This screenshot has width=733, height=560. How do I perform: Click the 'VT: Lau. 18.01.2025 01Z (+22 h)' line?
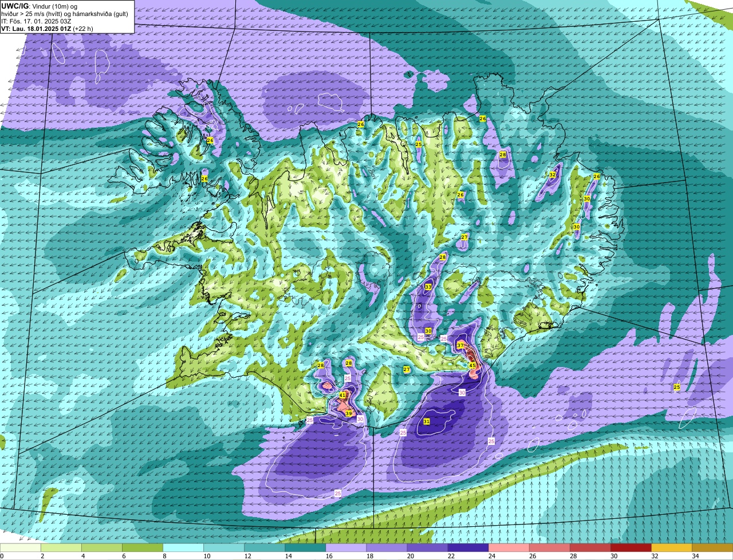click(x=47, y=29)
